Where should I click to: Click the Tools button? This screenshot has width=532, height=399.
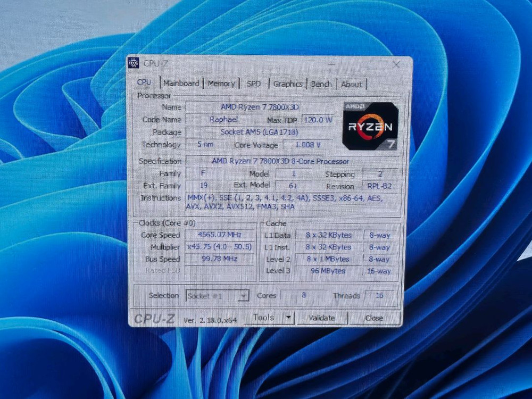point(264,317)
